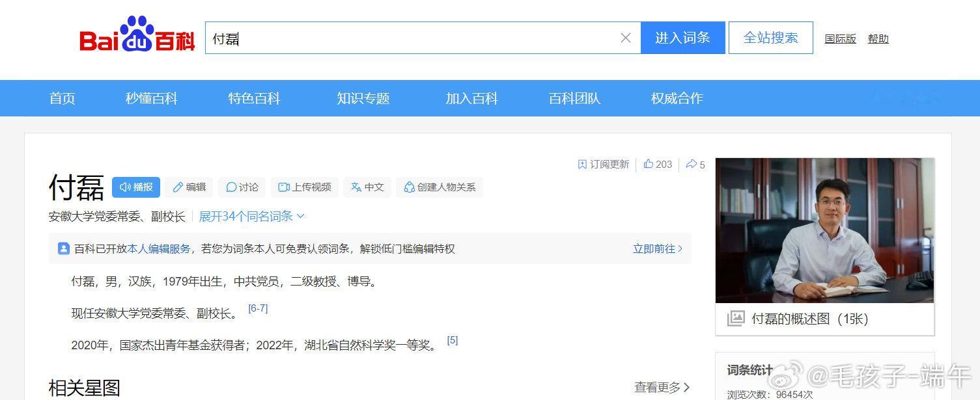Image resolution: width=980 pixels, height=400 pixels.
Task: Click the 创建人物关系 button
Action: tap(440, 187)
